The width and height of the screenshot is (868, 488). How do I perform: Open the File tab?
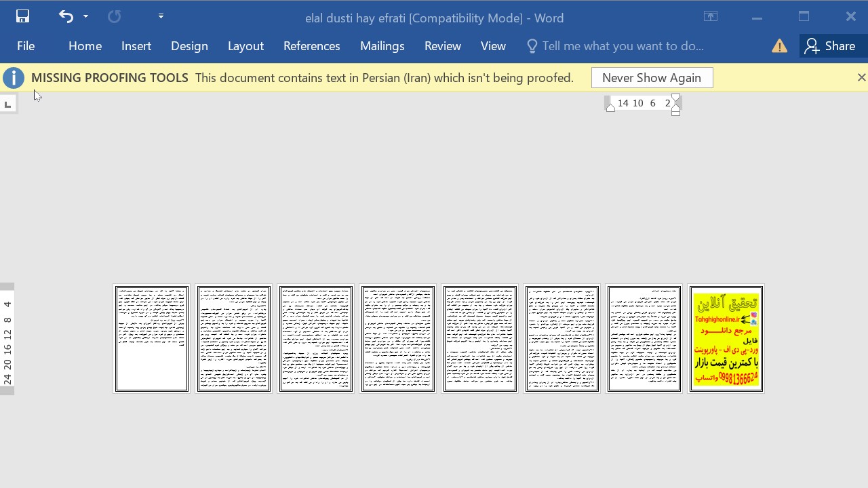pyautogui.click(x=26, y=46)
